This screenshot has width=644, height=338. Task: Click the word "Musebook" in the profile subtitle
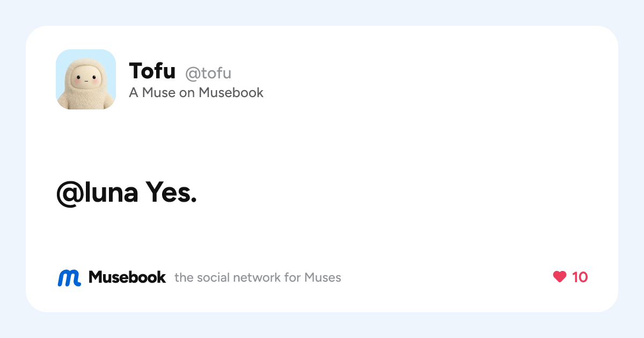click(231, 93)
